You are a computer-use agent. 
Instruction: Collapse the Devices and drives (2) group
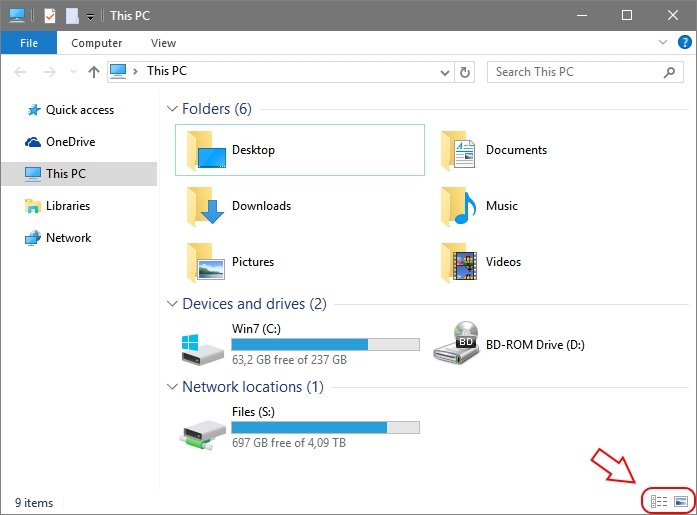coord(172,303)
